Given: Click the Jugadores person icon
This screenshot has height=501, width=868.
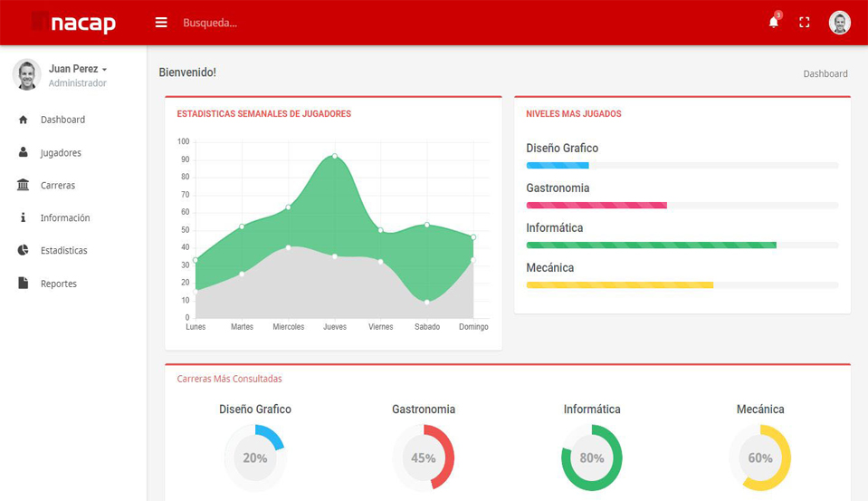Looking at the screenshot, I should pyautogui.click(x=24, y=153).
